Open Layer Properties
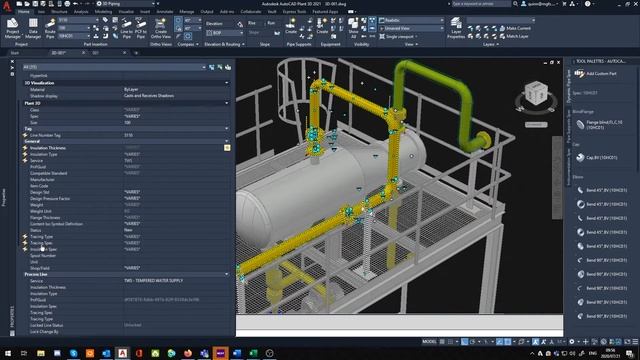The height and width of the screenshot is (360, 640). point(456,28)
